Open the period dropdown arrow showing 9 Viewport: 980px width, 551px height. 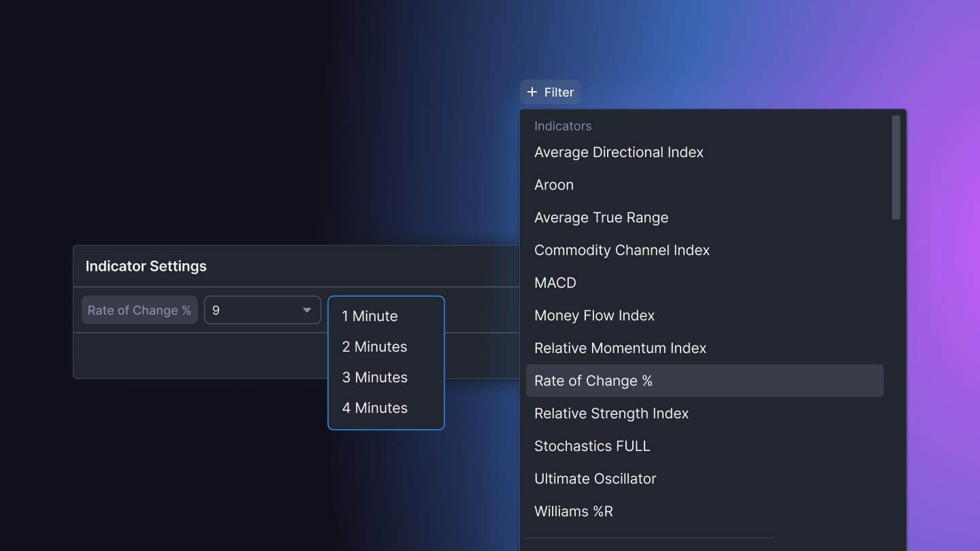[307, 310]
